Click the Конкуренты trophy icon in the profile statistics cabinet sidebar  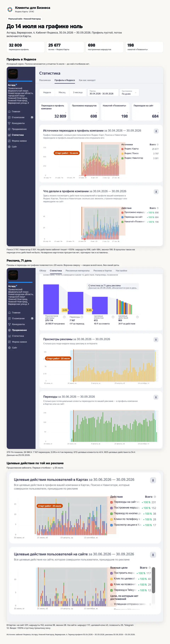[9, 123]
